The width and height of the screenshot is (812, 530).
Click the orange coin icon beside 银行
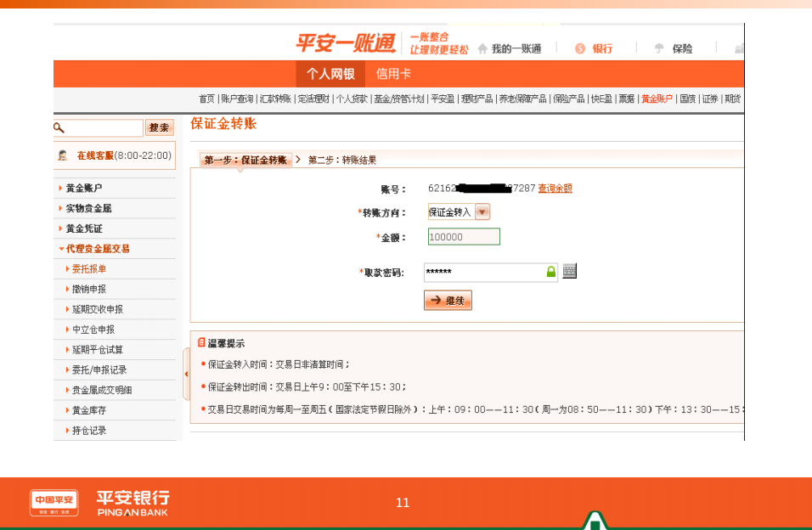click(x=580, y=48)
